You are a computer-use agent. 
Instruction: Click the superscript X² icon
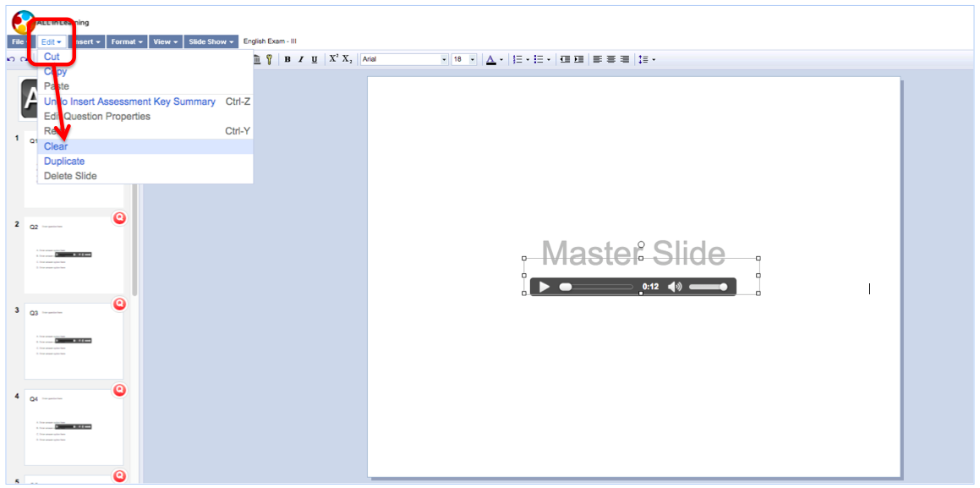click(x=333, y=59)
